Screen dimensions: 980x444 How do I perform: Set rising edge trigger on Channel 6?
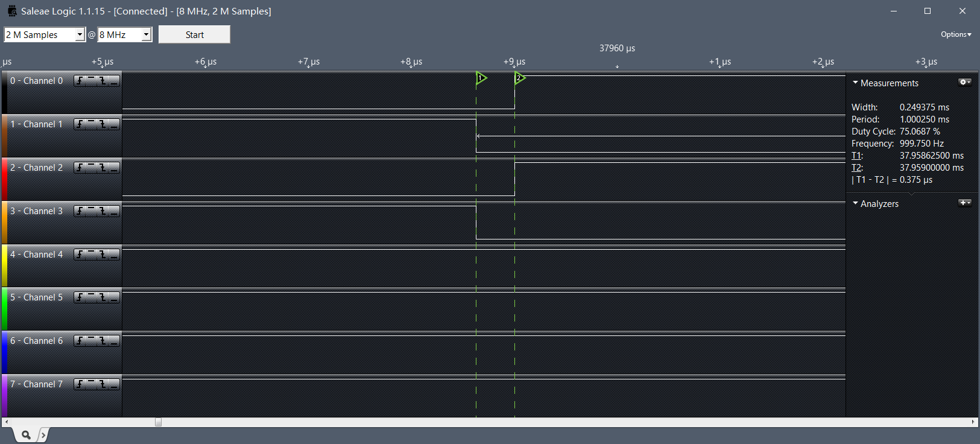tap(80, 341)
